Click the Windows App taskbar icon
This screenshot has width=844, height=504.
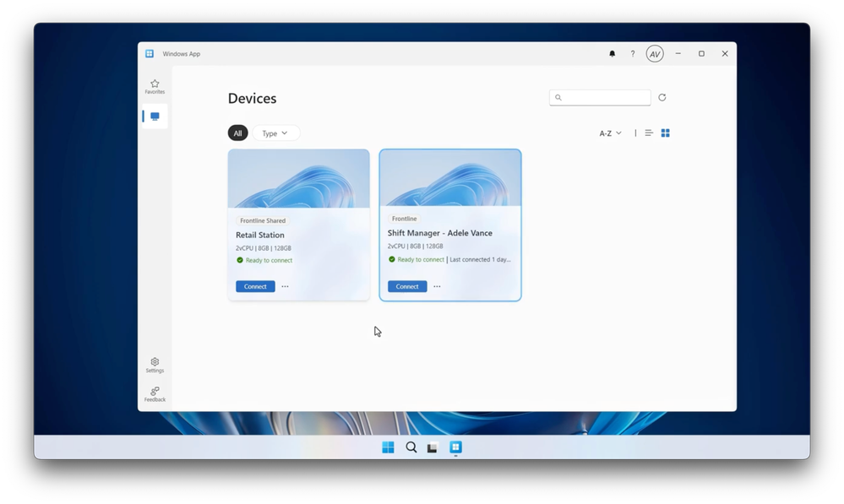(x=455, y=447)
